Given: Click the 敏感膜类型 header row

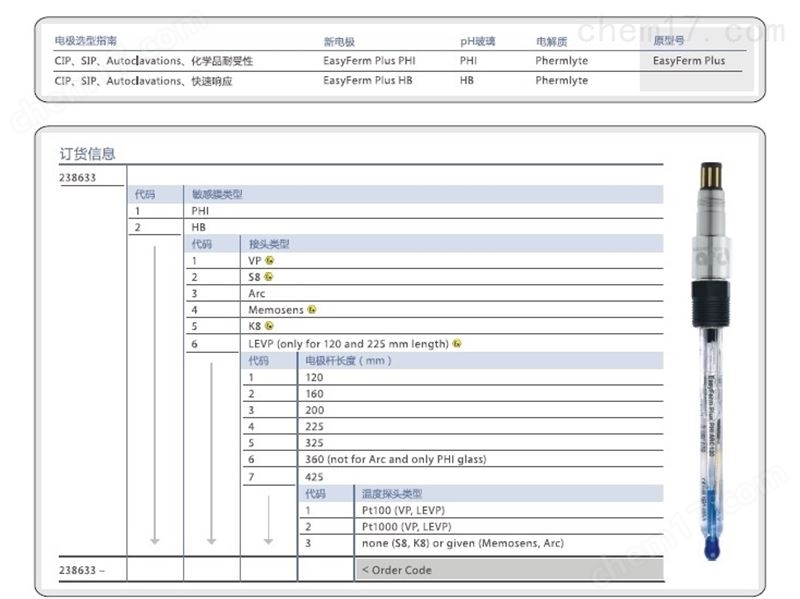Looking at the screenshot, I should click(x=396, y=194).
